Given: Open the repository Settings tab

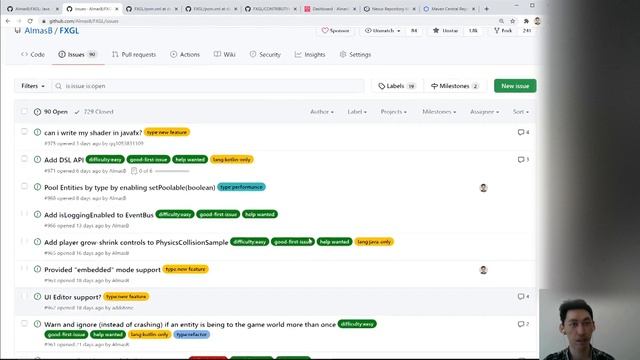Looking at the screenshot, I should point(355,55).
